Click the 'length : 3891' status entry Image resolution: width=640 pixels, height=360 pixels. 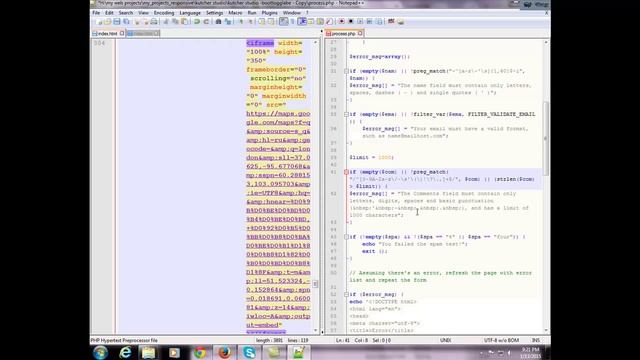[x=269, y=340]
